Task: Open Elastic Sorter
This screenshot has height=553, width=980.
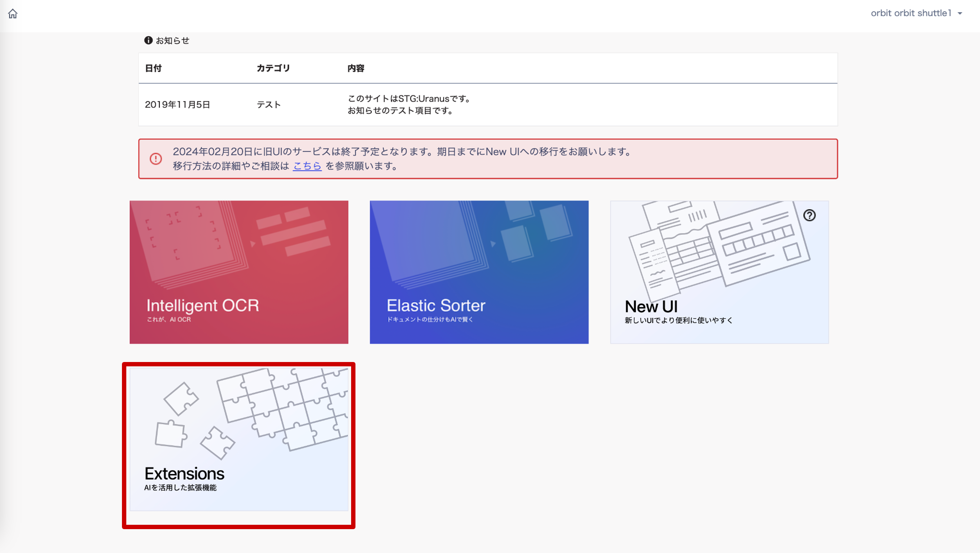Action: [479, 271]
